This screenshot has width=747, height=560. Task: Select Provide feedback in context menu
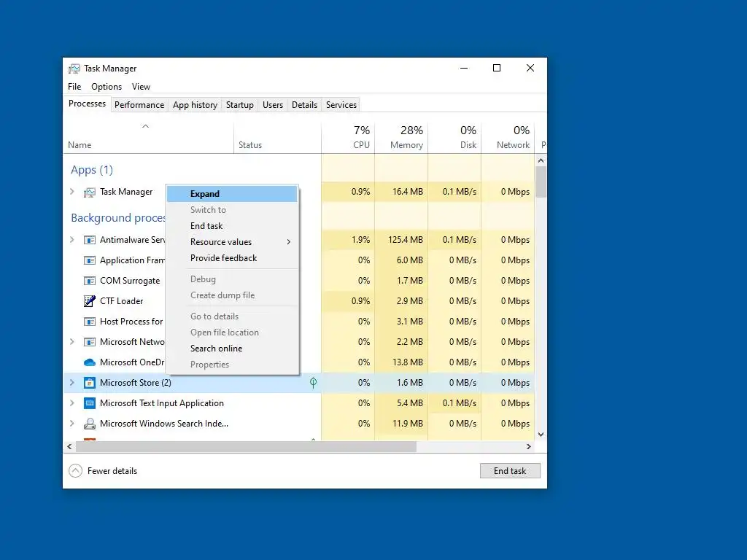[232, 258]
